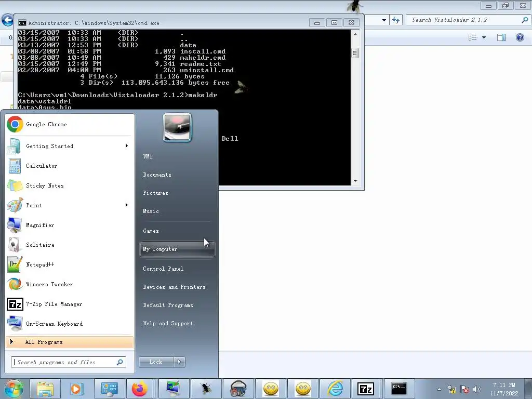Click cmd window scrollbar thumb
The width and height of the screenshot is (532, 399).
(355, 53)
